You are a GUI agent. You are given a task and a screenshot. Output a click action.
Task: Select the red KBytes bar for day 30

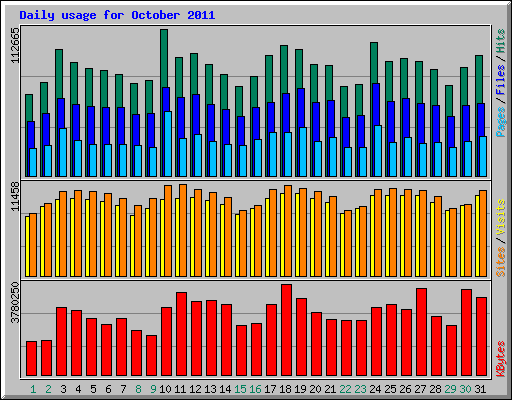coord(466,333)
